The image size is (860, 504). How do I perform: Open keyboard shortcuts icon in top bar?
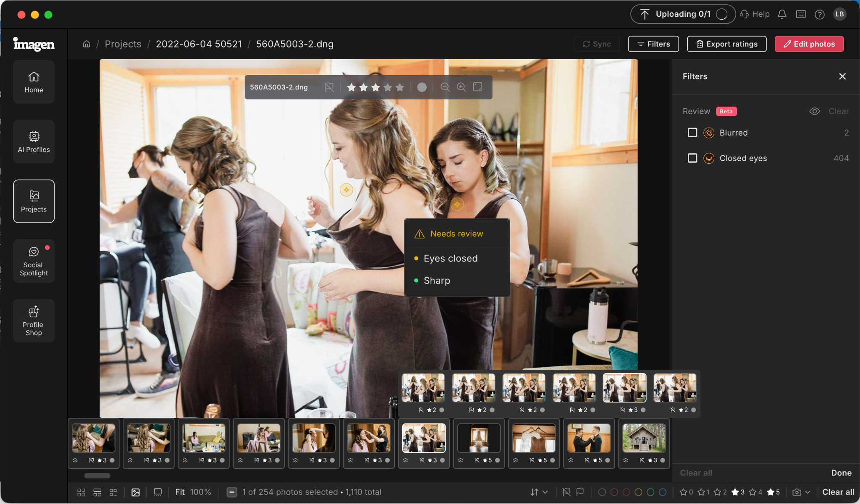801,14
